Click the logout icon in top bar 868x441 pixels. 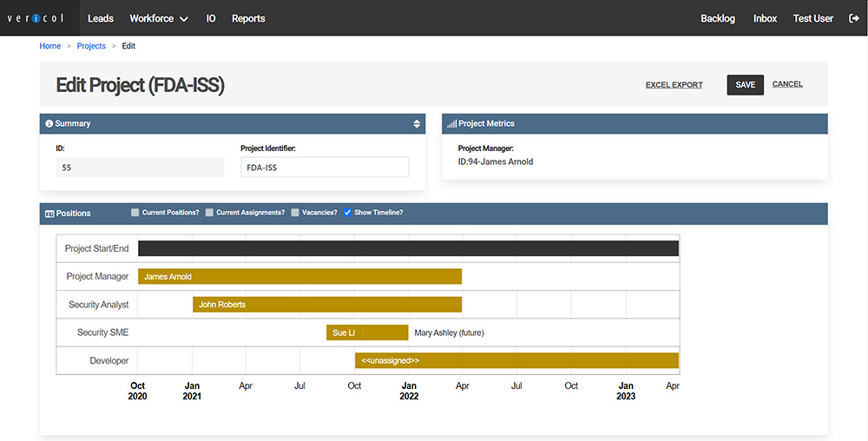click(x=852, y=18)
